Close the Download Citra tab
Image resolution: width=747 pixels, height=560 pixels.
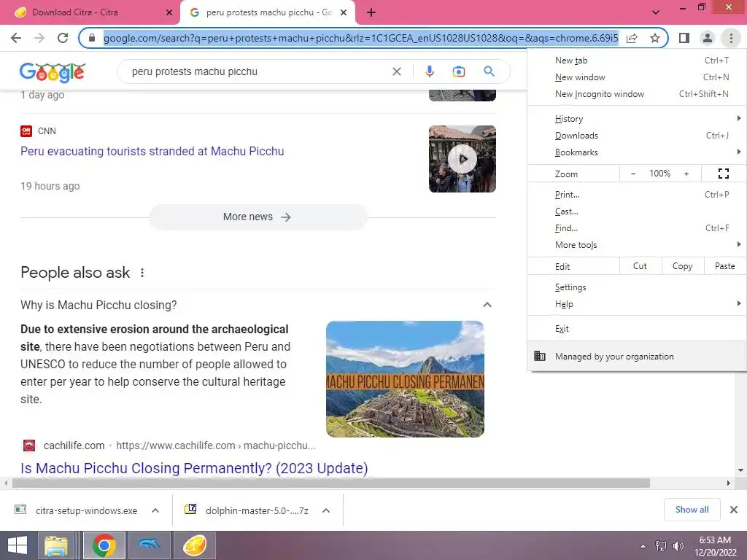[169, 12]
